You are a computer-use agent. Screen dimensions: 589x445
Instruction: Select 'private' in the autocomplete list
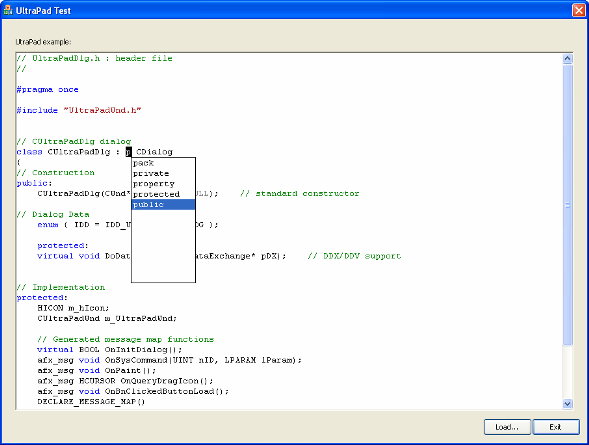point(163,173)
